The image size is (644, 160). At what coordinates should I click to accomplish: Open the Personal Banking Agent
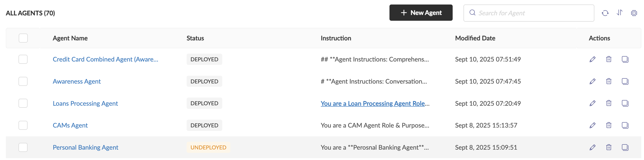pos(86,147)
